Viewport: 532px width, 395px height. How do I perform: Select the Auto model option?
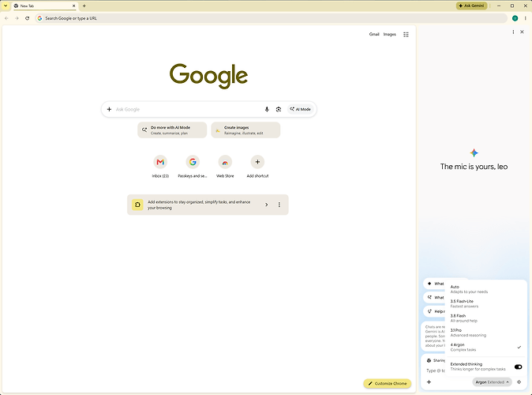485,289
